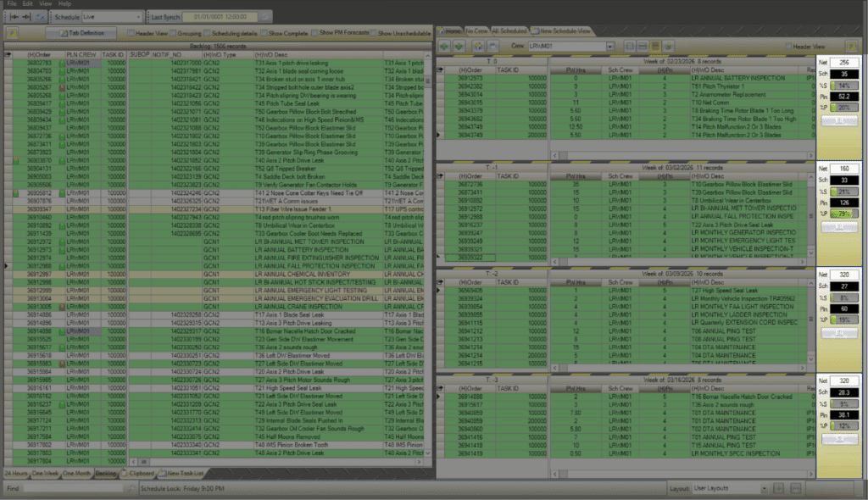The width and height of the screenshot is (868, 500).
Task: Click the 20% percent-planned indicator for week 02/23
Action: click(x=843, y=108)
